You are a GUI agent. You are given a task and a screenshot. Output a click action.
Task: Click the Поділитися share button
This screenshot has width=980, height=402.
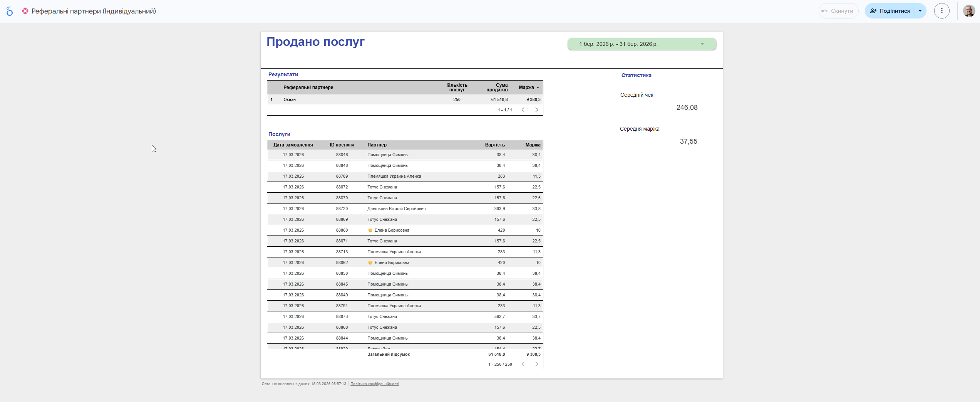pyautogui.click(x=890, y=11)
